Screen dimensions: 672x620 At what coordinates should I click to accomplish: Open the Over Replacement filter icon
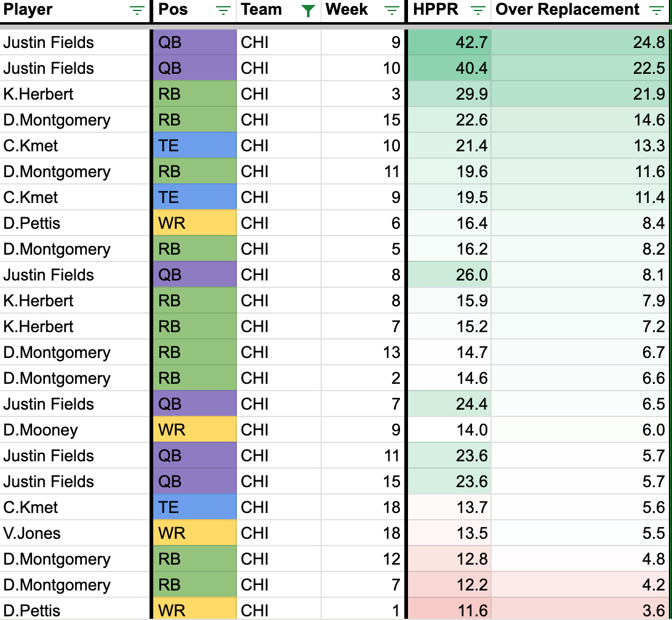point(657,10)
